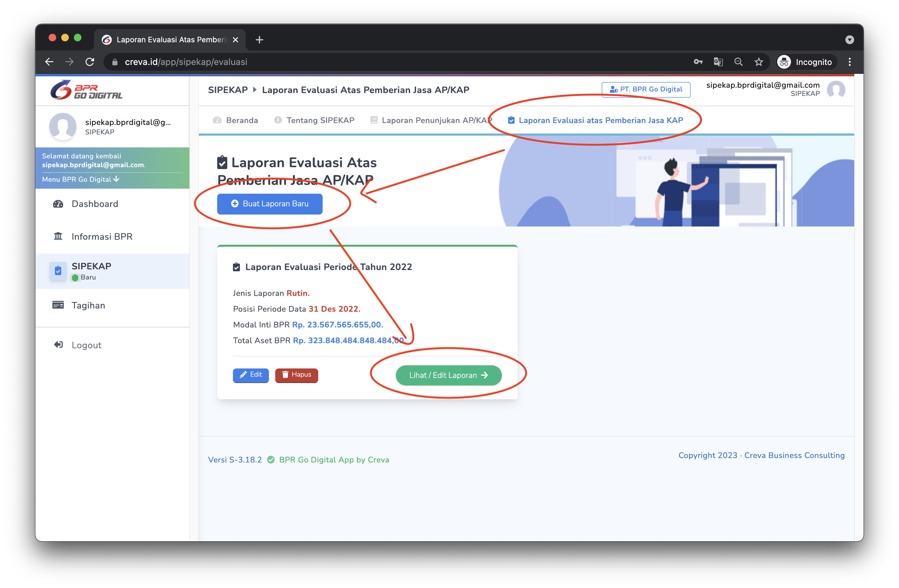Go back in browser history
Viewport: 899px width, 588px height.
click(x=49, y=62)
